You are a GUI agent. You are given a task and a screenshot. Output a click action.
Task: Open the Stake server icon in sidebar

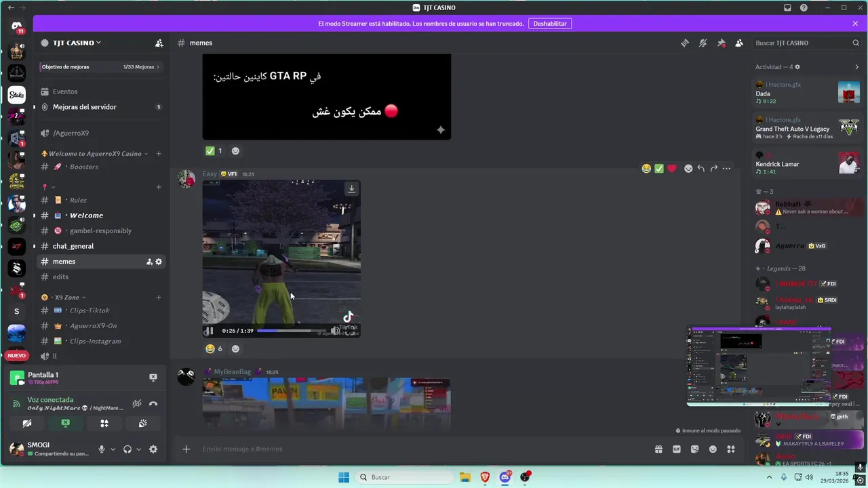pos(17,95)
